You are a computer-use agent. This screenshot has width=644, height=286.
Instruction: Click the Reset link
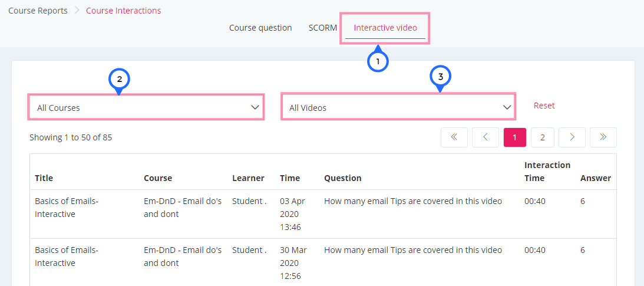pyautogui.click(x=544, y=106)
